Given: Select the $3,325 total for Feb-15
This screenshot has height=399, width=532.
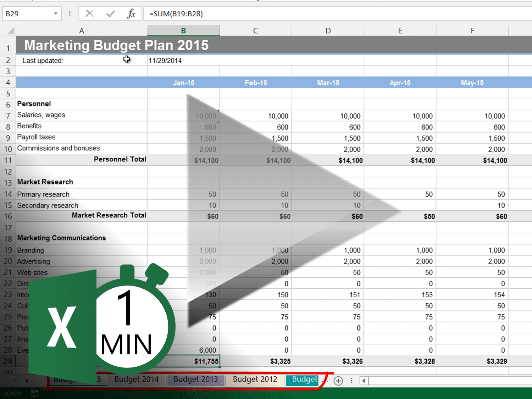Looking at the screenshot, I should point(256,361).
